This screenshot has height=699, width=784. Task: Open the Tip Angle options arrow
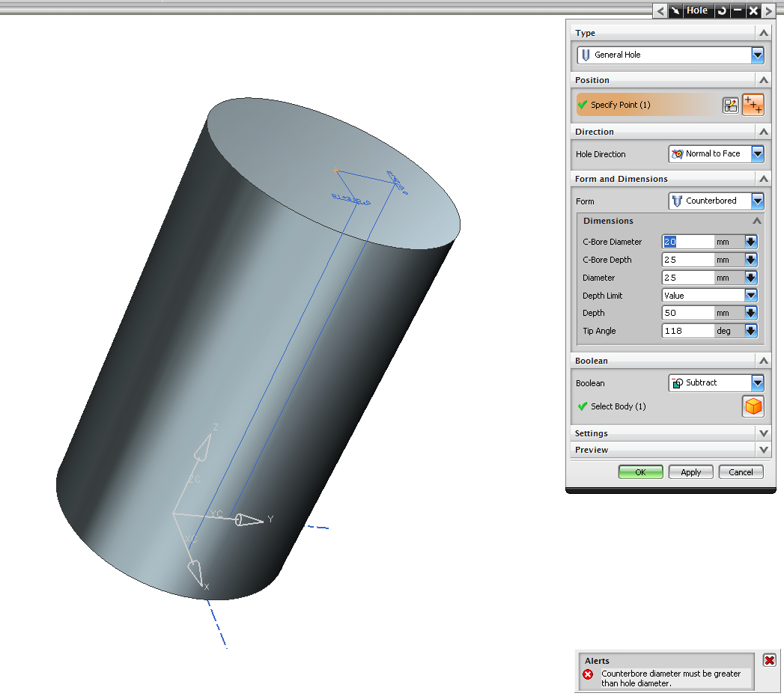click(750, 331)
